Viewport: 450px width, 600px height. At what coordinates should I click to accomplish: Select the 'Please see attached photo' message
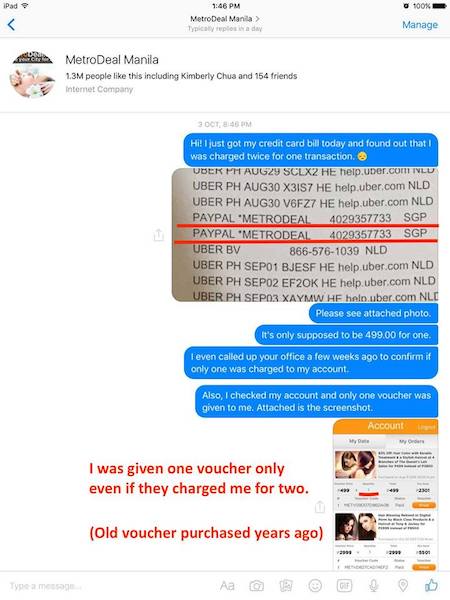coord(373,313)
